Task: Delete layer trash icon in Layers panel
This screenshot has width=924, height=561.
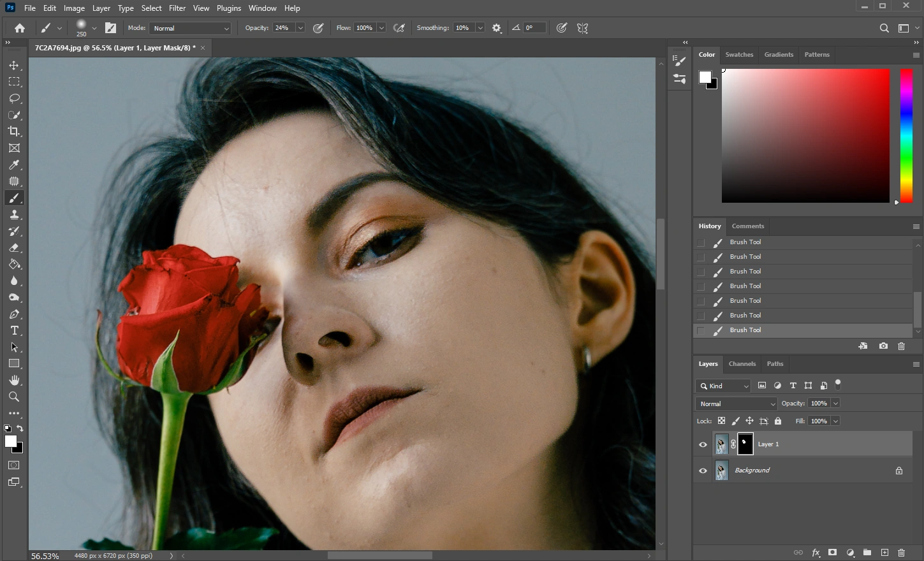Action: [x=901, y=553]
